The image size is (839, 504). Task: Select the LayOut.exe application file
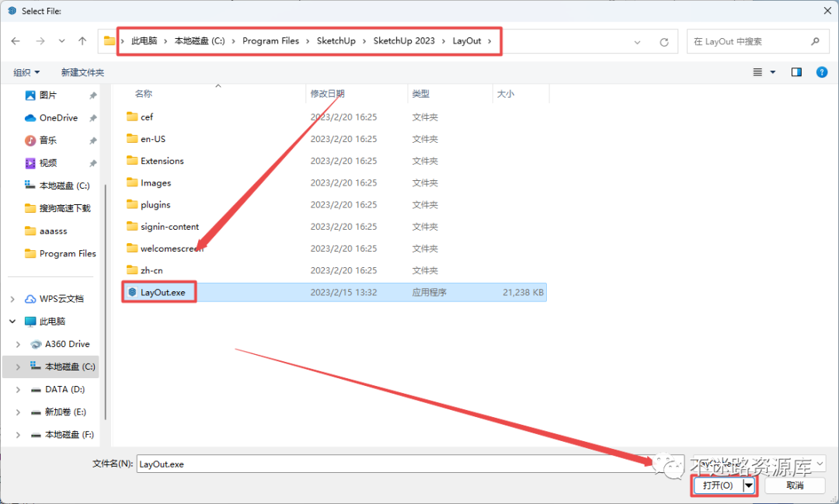334,292
